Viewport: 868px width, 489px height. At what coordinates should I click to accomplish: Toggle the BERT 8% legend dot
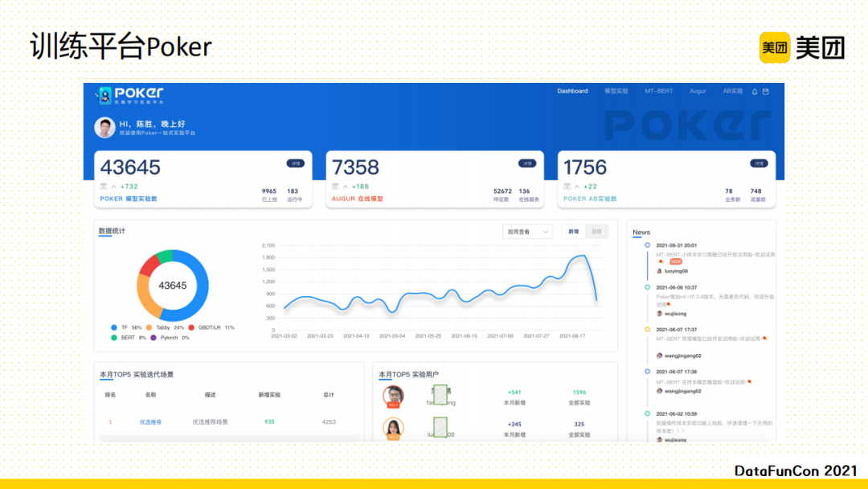point(114,338)
